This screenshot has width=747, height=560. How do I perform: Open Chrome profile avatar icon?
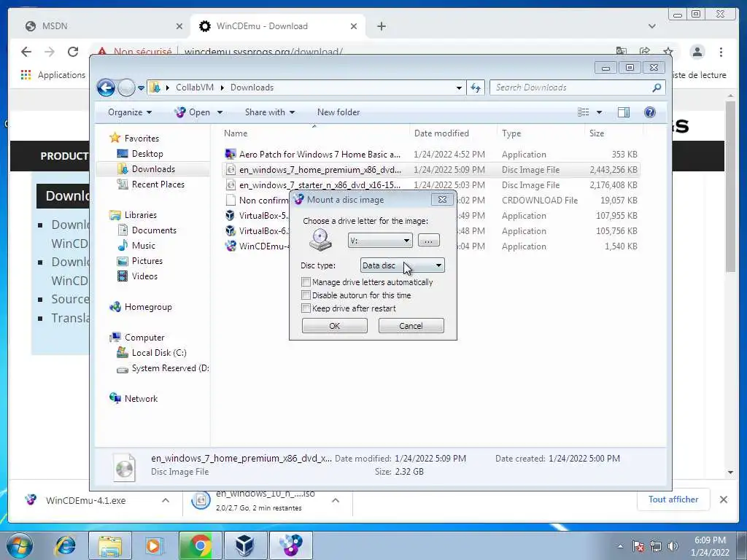(x=697, y=52)
